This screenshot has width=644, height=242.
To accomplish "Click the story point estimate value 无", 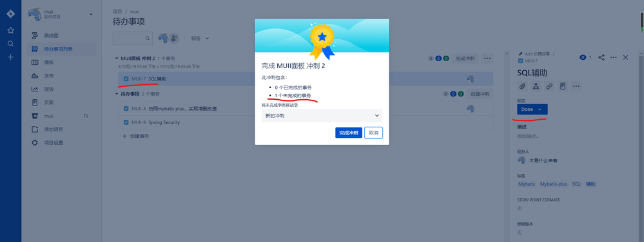I will click(x=519, y=209).
